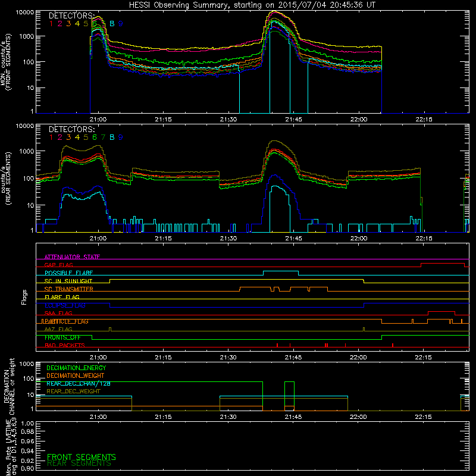The height and width of the screenshot is (476, 476).
Task: Click the REAR SEGMENTS livetime legend text
Action: (79, 464)
